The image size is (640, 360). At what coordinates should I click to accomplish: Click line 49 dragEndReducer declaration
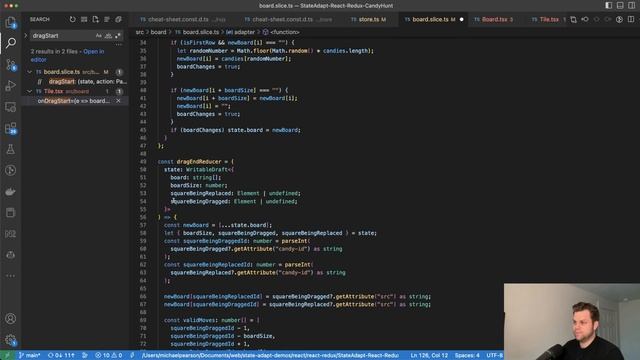196,162
